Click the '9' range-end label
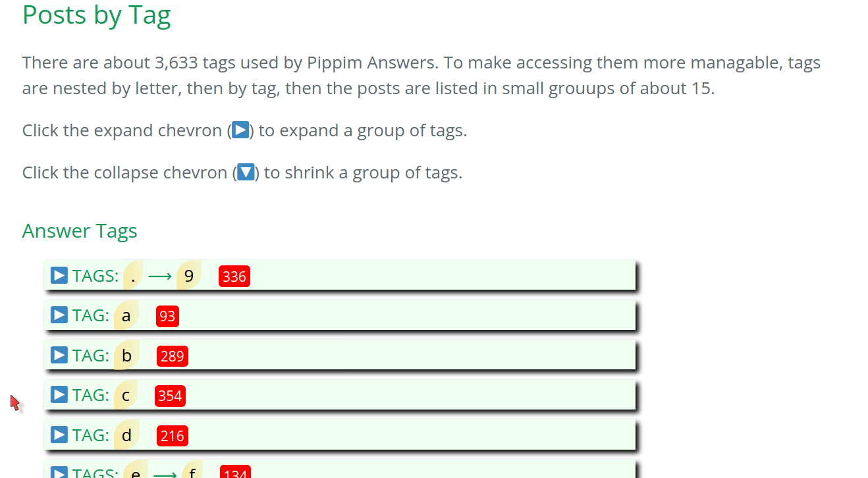This screenshot has width=868, height=478. (189, 276)
